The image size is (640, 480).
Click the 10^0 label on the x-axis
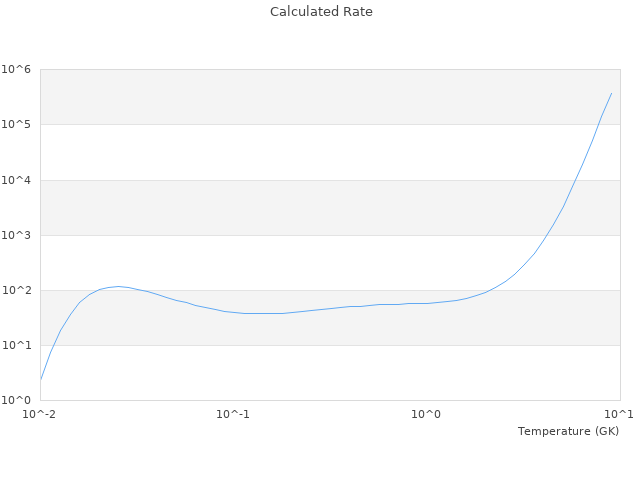(x=427, y=414)
